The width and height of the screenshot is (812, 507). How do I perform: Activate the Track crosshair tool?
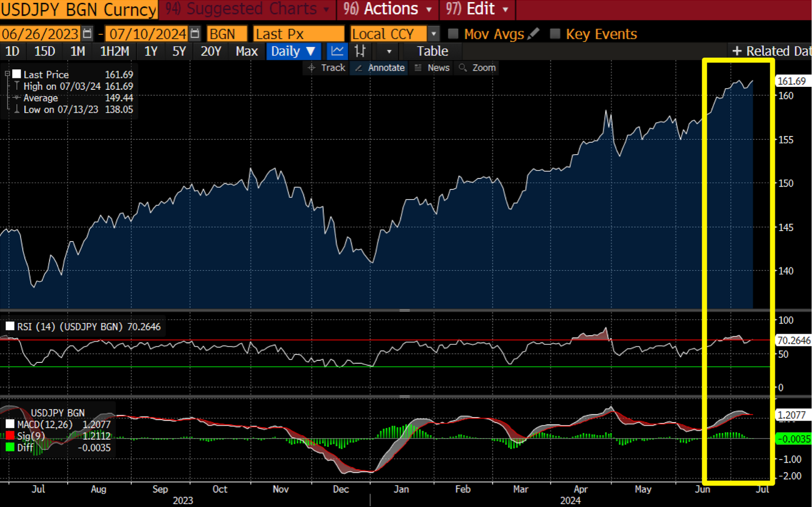click(327, 68)
